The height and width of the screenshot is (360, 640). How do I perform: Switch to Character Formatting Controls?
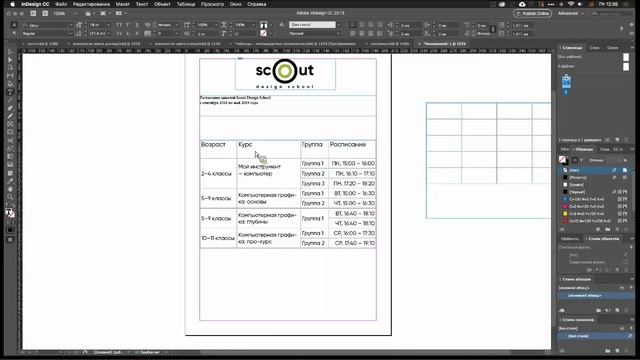[x=14, y=25]
